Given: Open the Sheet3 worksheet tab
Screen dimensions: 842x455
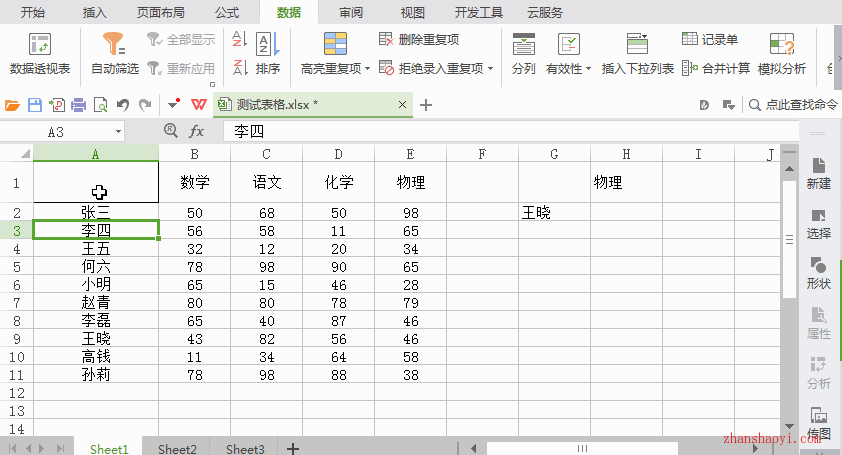Looking at the screenshot, I should (x=245, y=449).
